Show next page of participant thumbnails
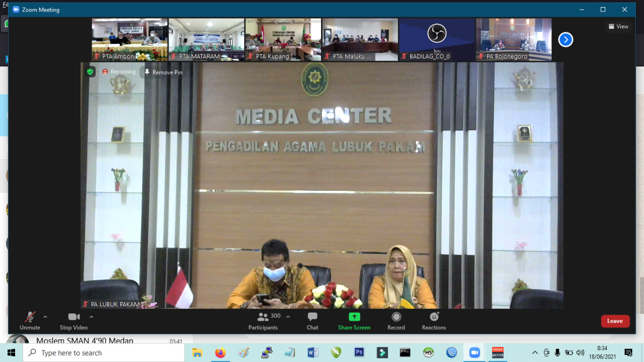The image size is (644, 362). (x=566, y=39)
